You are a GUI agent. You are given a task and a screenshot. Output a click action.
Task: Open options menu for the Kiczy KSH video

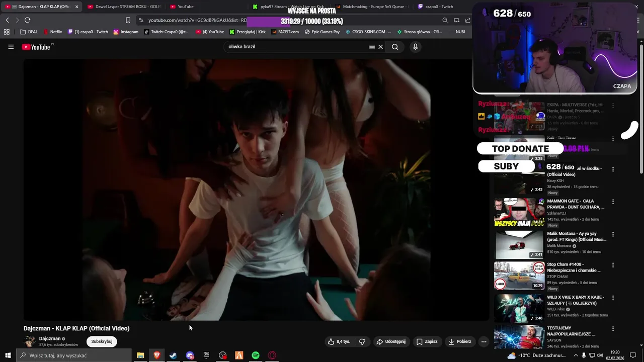613,169
